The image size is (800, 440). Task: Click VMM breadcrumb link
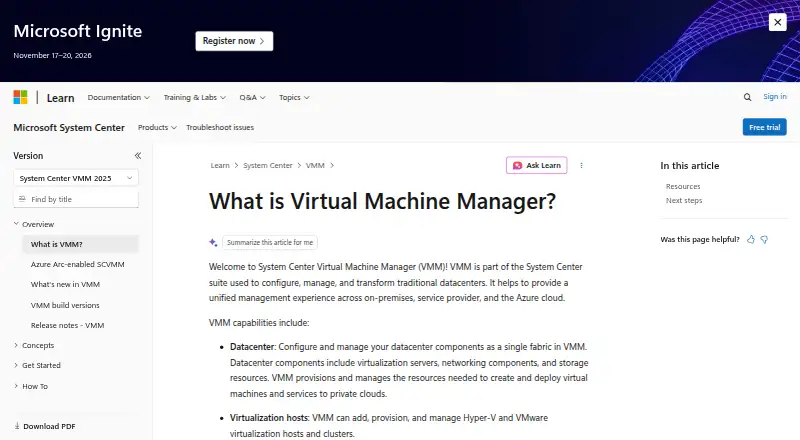pyautogui.click(x=315, y=165)
